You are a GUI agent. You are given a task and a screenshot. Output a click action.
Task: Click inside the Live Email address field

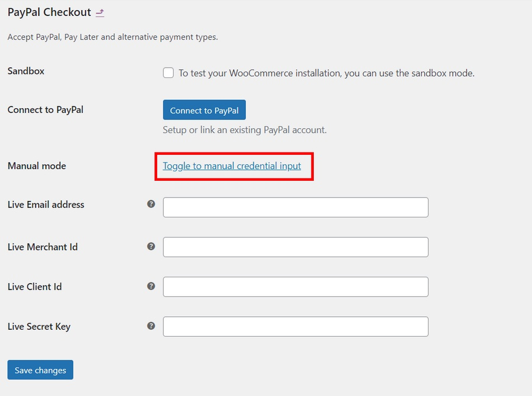[x=295, y=207]
